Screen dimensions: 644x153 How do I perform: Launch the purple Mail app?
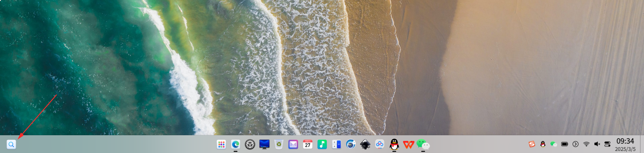click(293, 145)
